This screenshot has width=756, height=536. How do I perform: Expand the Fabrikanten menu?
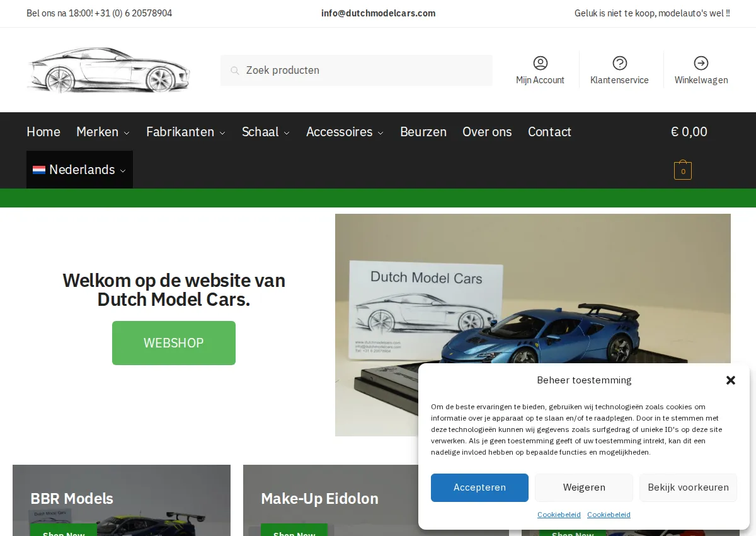pos(186,132)
